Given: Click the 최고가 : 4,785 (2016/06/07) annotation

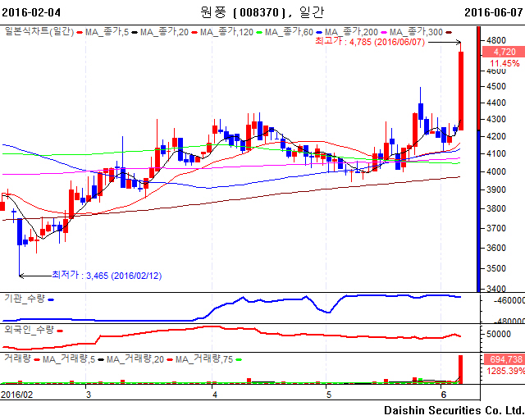Looking at the screenshot, I should click(370, 42).
